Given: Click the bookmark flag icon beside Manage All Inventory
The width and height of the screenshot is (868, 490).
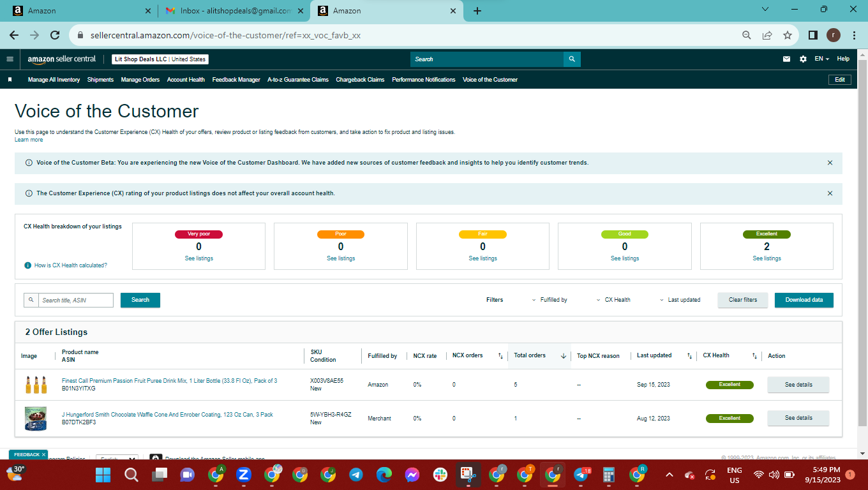Looking at the screenshot, I should click(10, 80).
